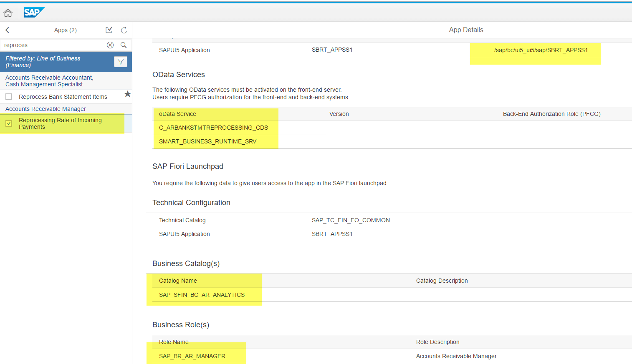Click the multi-select checklist icon
The height and width of the screenshot is (364, 632).
tap(109, 30)
